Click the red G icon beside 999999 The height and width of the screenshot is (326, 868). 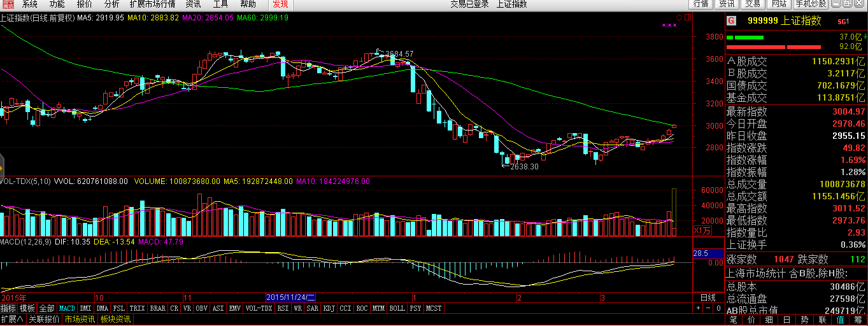(731, 20)
